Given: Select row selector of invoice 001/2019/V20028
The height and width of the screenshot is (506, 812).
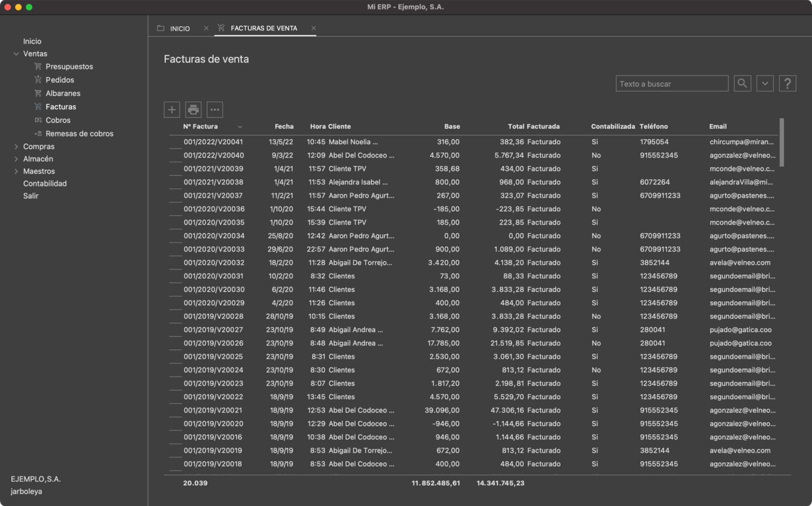Looking at the screenshot, I should 175,316.
